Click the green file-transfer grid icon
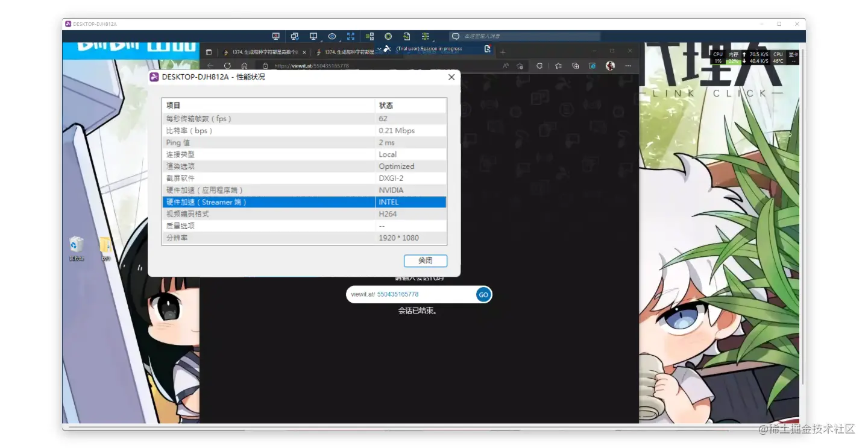868x448 pixels. pos(370,36)
